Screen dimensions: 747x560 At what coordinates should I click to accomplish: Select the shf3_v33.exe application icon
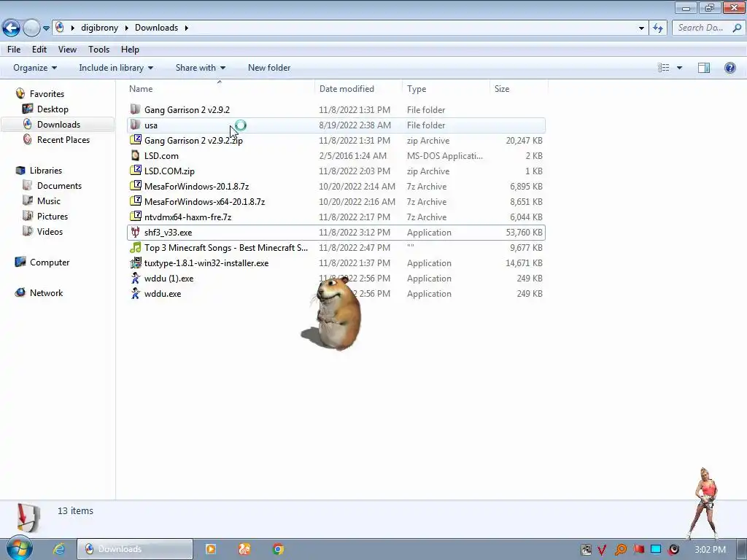(x=136, y=233)
